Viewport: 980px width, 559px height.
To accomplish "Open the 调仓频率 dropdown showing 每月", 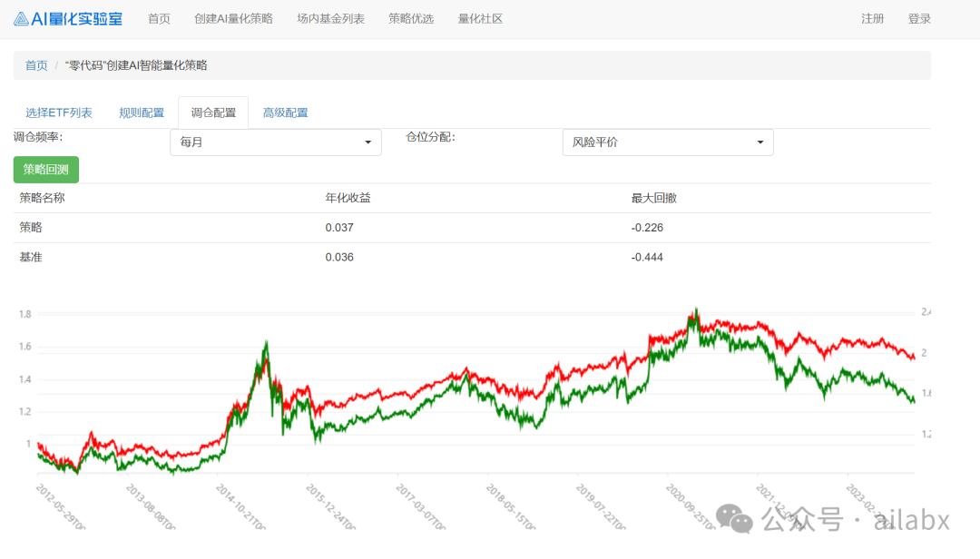I will coord(276,142).
